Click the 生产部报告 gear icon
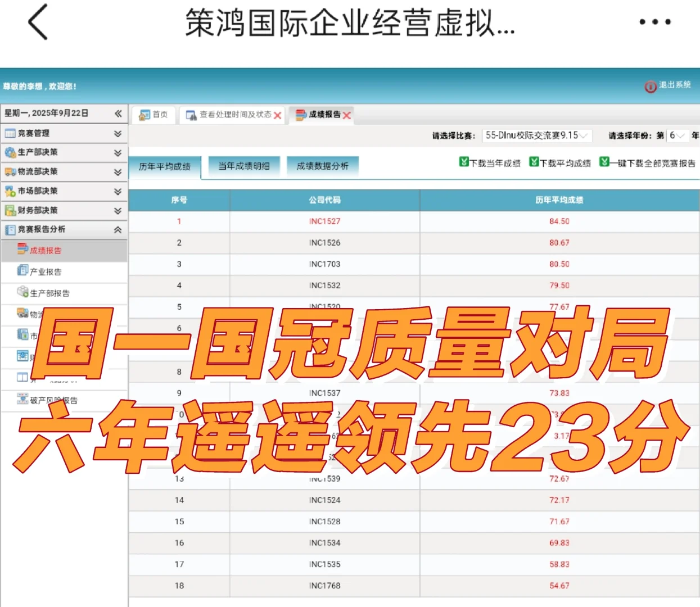 (x=22, y=291)
